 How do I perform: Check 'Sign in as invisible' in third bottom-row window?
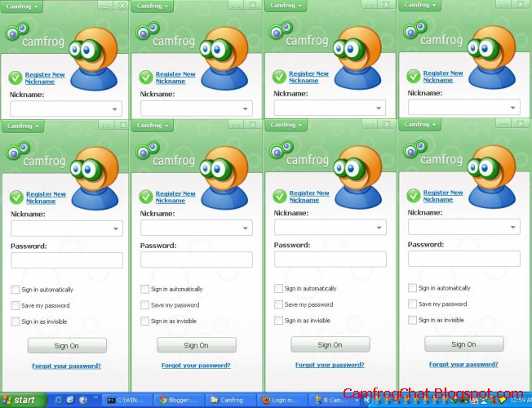pos(278,320)
